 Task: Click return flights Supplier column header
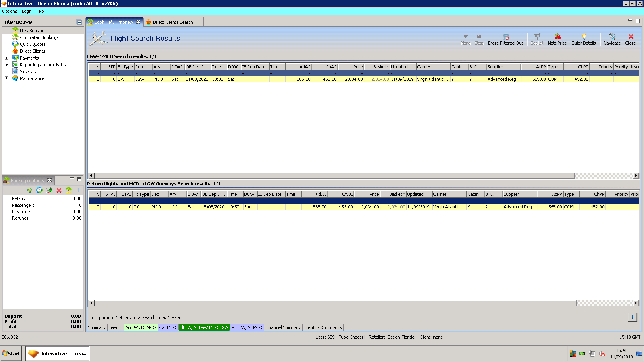(520, 194)
